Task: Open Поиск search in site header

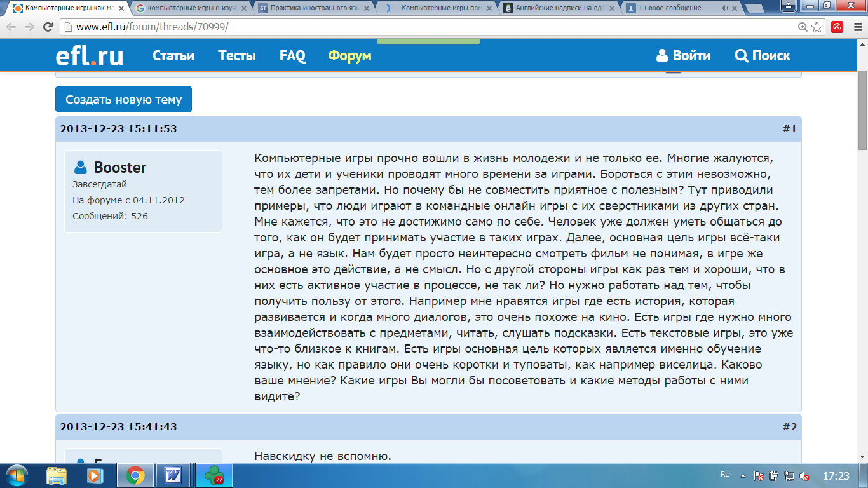Action: (x=763, y=56)
